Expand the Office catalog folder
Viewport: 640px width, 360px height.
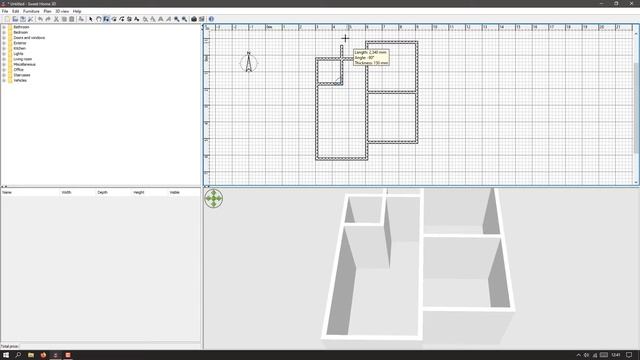pyautogui.click(x=4, y=69)
